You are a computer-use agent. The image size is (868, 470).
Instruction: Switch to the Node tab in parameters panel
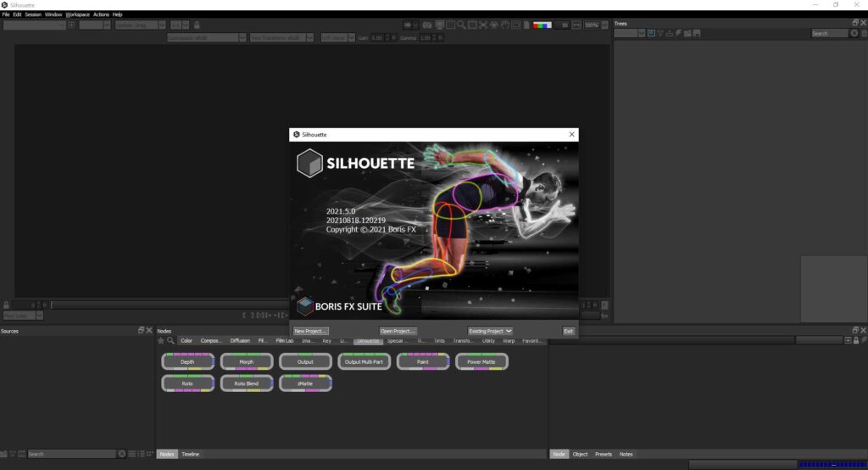pos(559,454)
